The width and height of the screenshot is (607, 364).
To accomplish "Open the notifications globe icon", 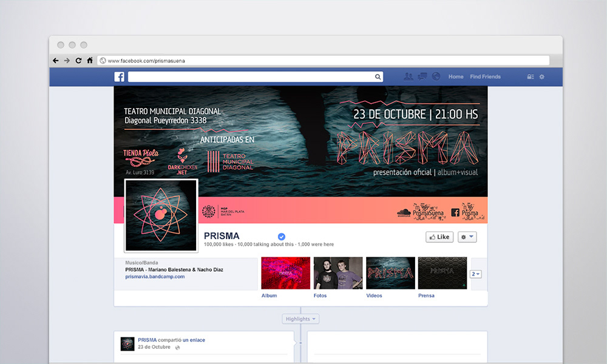I will coord(436,76).
